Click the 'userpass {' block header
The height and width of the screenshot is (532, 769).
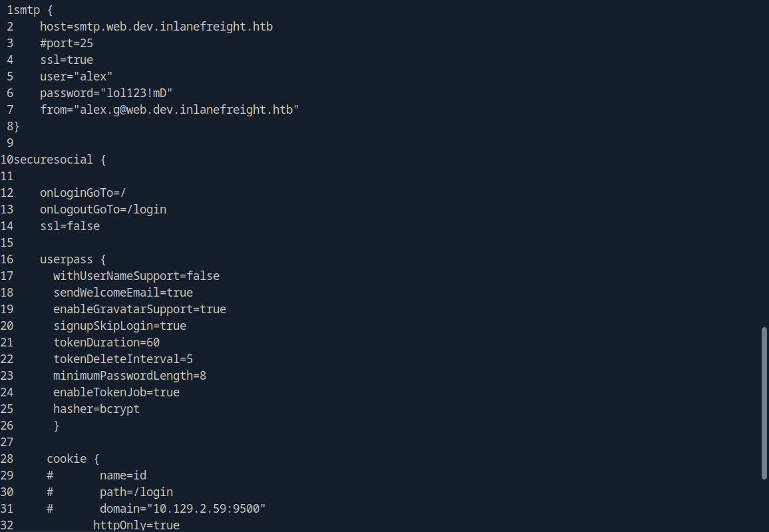click(73, 259)
